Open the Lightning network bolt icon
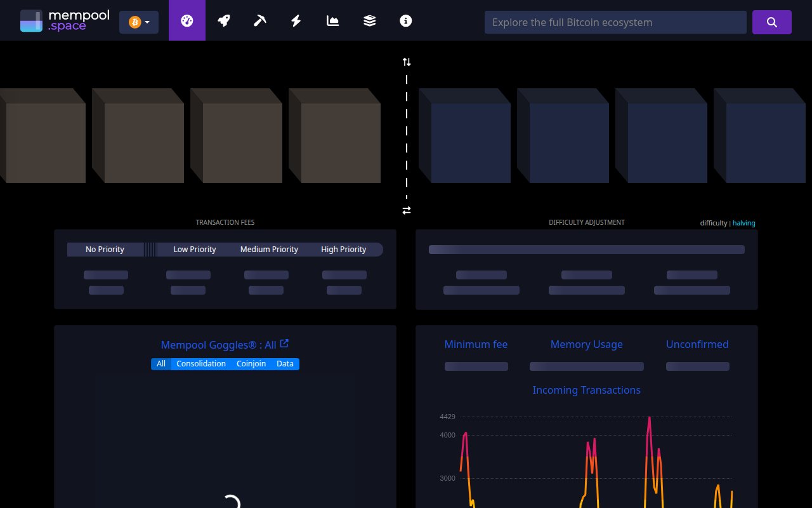Screen dimensions: 812x508 (296, 21)
